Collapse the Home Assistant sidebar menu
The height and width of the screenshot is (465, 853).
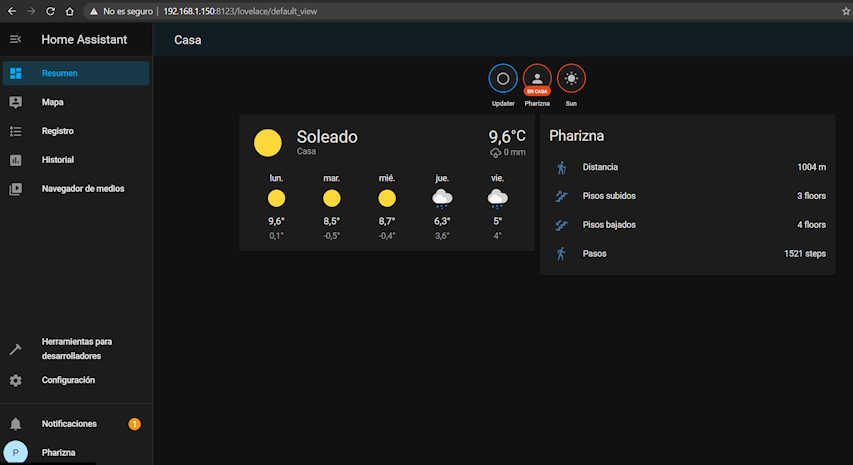[x=15, y=39]
